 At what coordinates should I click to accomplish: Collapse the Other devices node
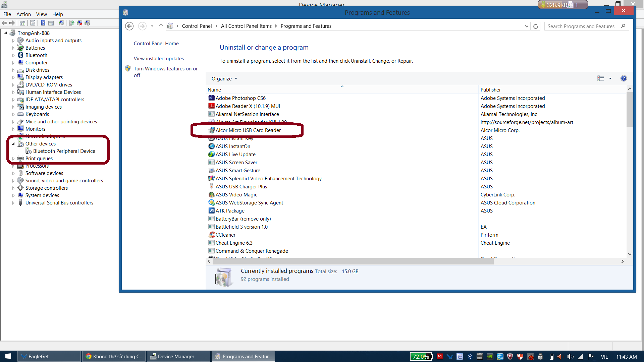pos(13,144)
